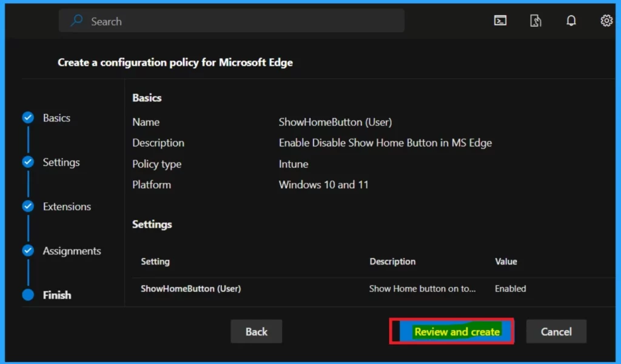Click the Value column header

pos(506,262)
